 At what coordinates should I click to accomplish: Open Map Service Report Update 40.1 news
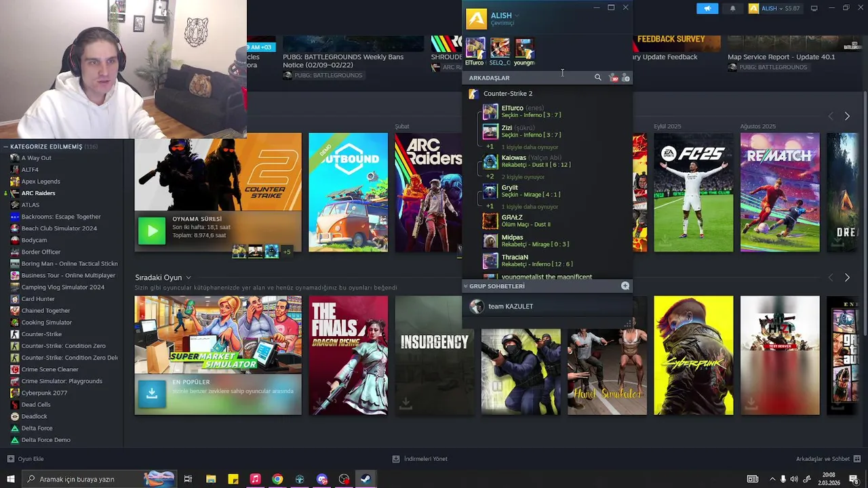click(781, 58)
